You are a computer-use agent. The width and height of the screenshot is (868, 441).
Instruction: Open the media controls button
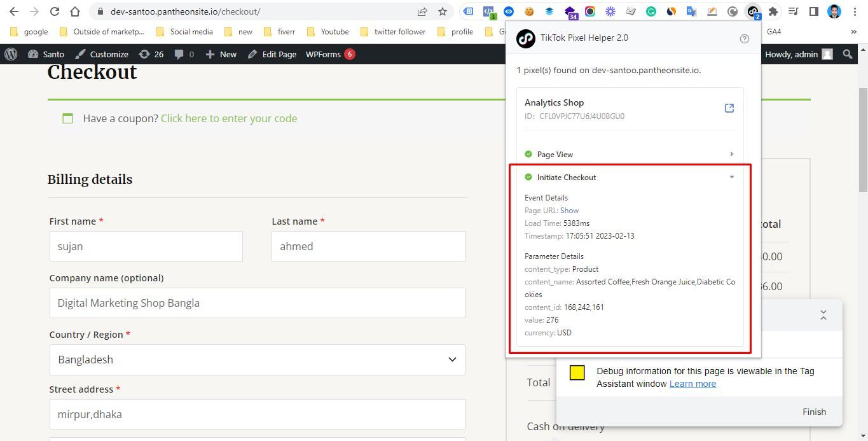tap(793, 11)
